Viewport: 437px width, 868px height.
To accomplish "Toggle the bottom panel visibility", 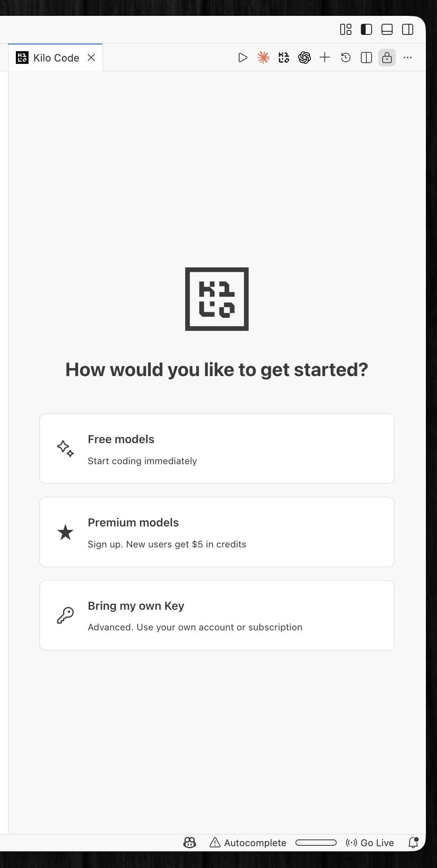I will (x=387, y=30).
